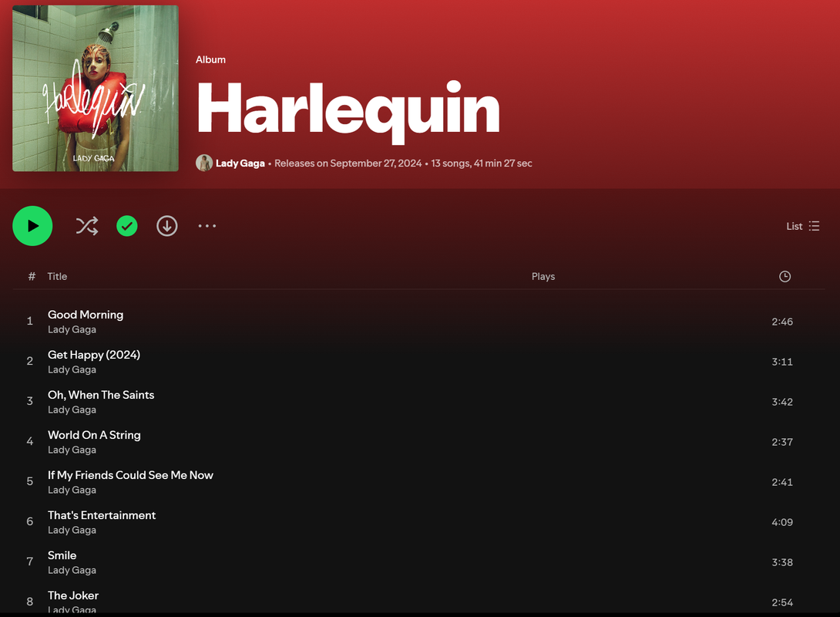
Task: Open Lady Gaga link under That's Entertainment
Action: 72,530
